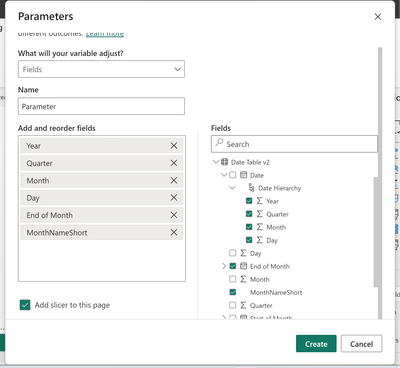Click the Fields search box
Image resolution: width=400 pixels, height=368 pixels.
(x=294, y=144)
